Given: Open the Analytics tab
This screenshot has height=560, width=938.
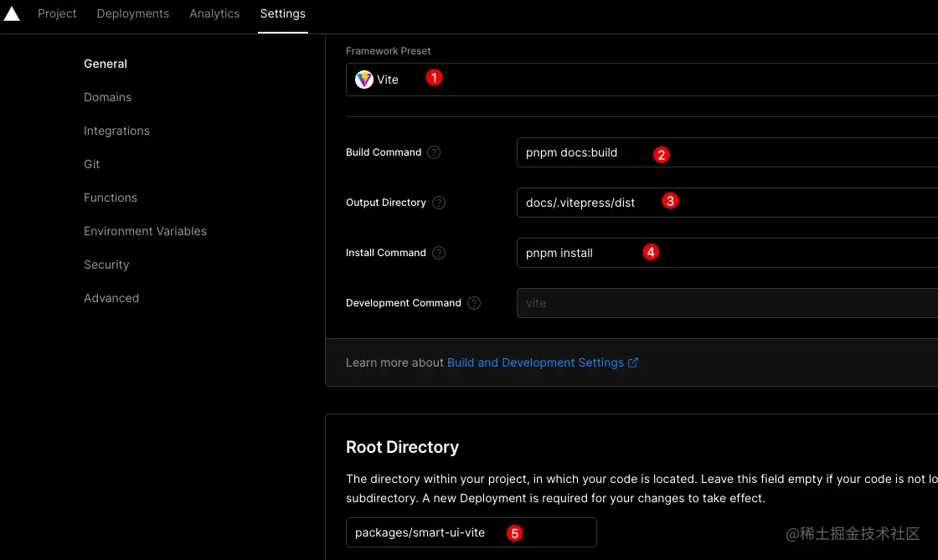Looking at the screenshot, I should (x=214, y=13).
